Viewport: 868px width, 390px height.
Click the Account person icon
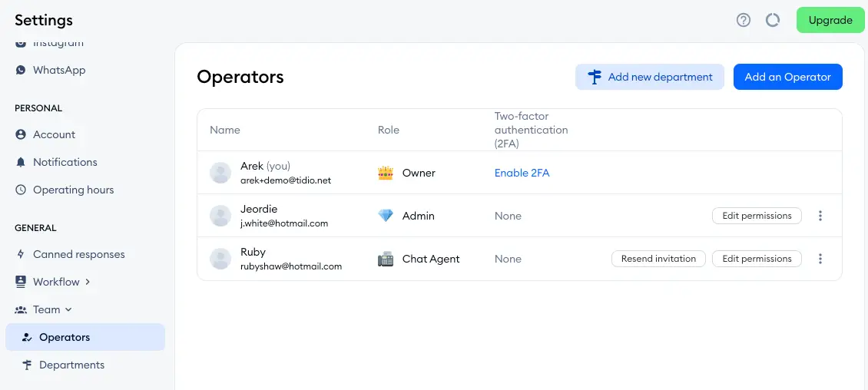(21, 134)
